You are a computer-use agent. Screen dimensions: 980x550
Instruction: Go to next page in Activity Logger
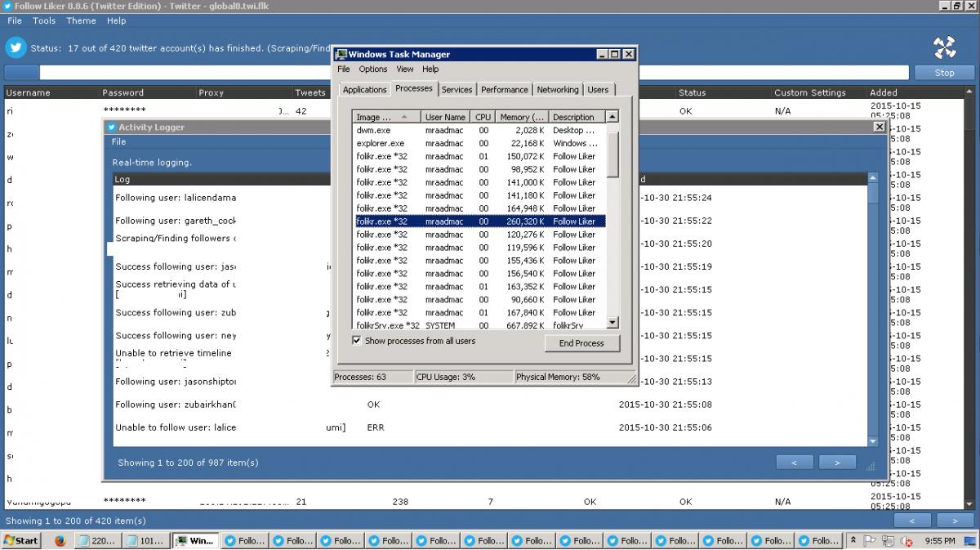click(x=837, y=463)
